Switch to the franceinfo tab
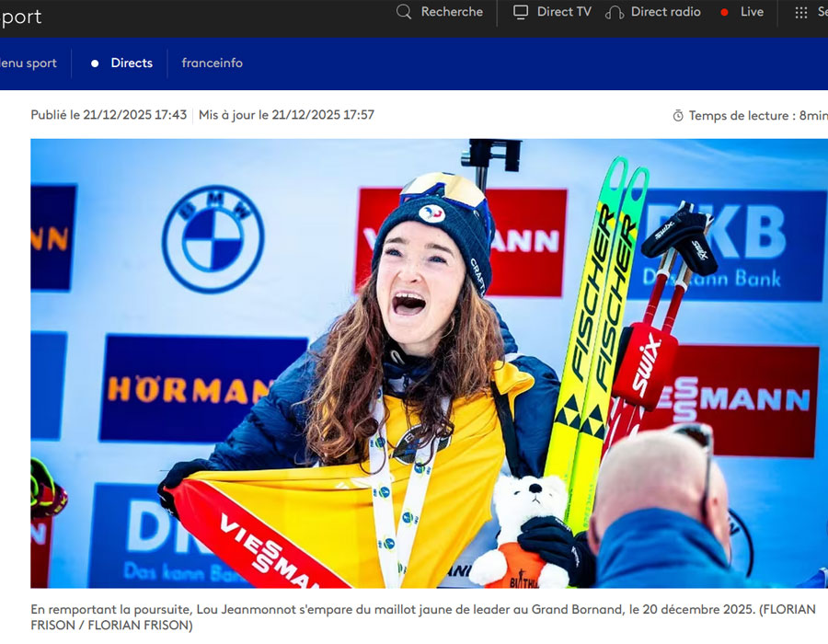Viewport: 828px width, 644px height. tap(213, 63)
